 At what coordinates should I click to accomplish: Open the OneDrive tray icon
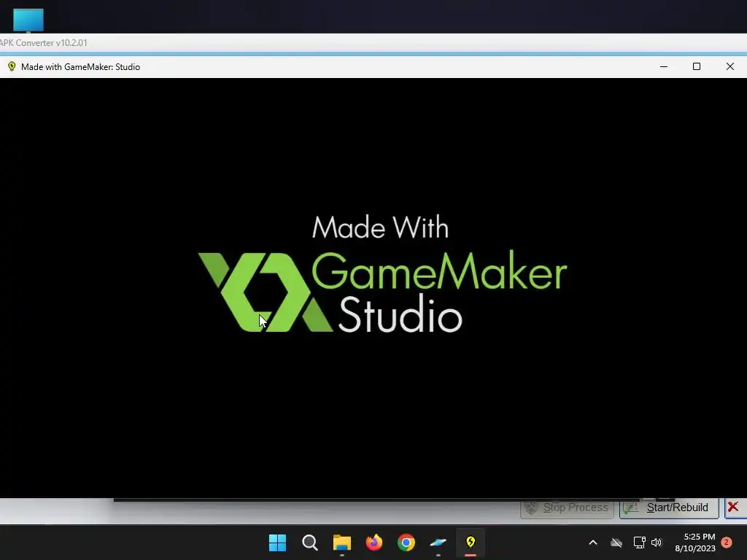(616, 542)
